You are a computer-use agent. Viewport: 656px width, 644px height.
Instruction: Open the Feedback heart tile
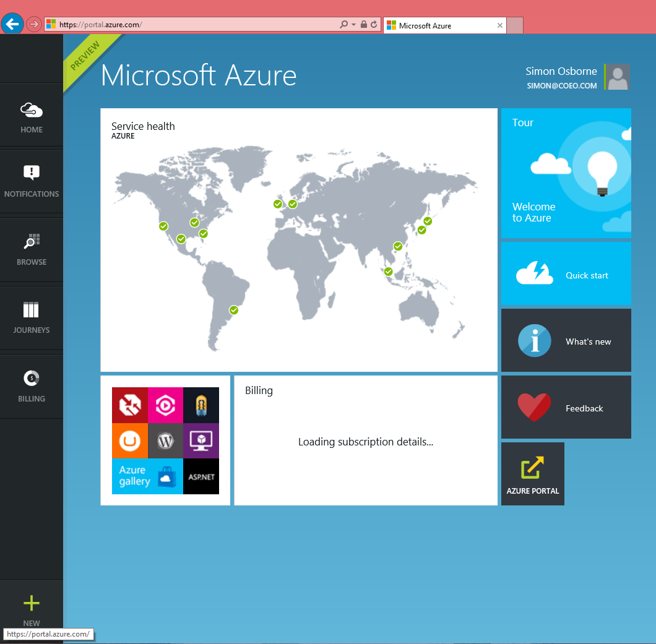(x=566, y=407)
